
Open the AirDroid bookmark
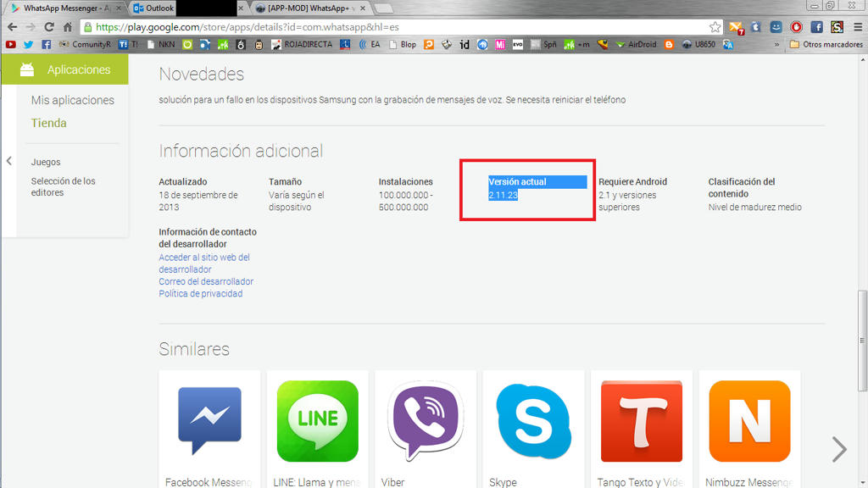point(636,44)
